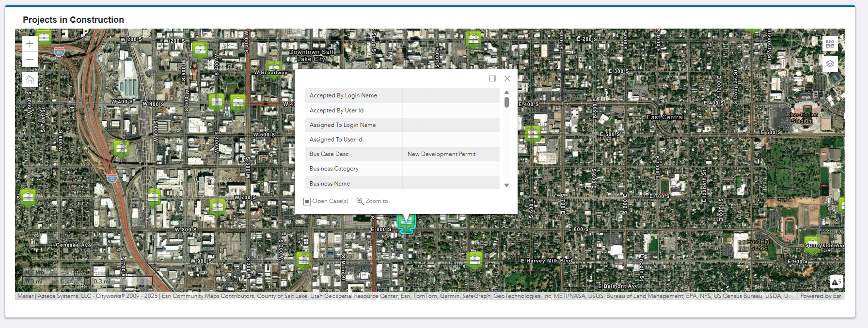
Task: Click the map zoom out minus button
Action: pos(30,60)
